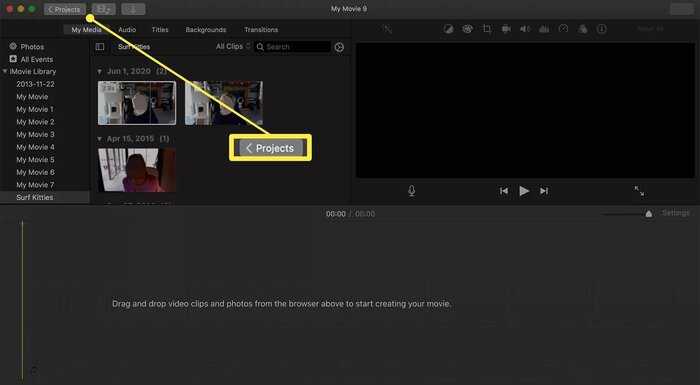The width and height of the screenshot is (700, 385).
Task: Open noise reduction and equalizer
Action: coord(544,29)
